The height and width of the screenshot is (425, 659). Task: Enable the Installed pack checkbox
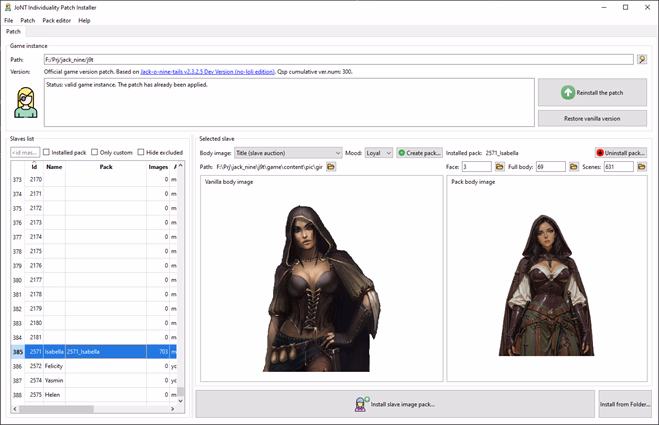point(46,152)
